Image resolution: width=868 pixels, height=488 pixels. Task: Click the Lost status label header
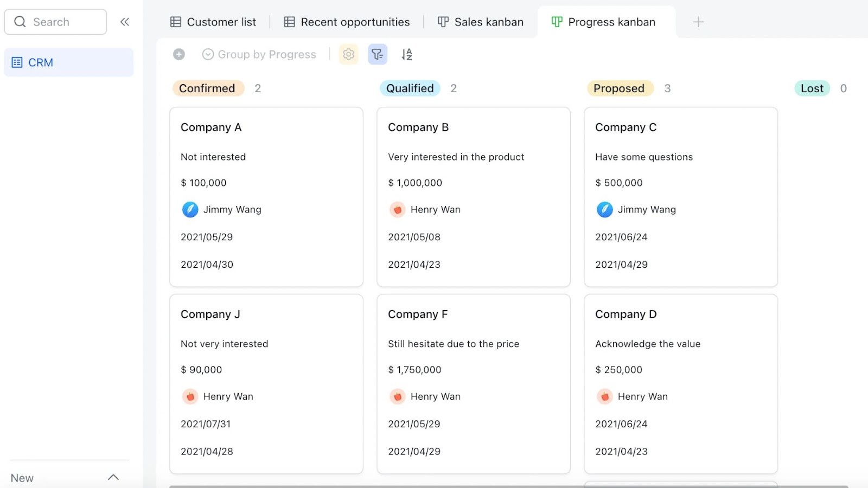click(812, 88)
